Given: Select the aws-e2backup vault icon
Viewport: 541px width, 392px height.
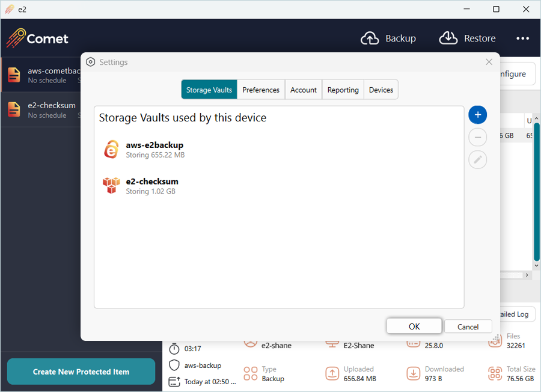Looking at the screenshot, I should (111, 150).
